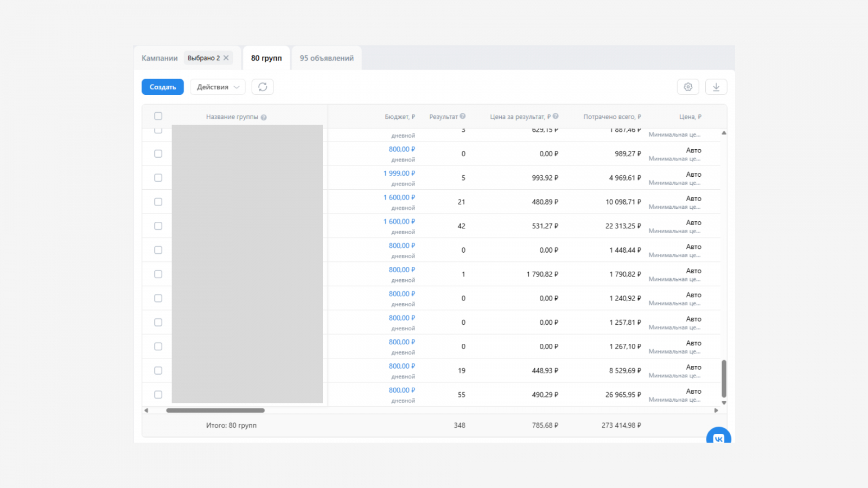Open the 95 объявлений tab
The width and height of the screenshot is (868, 488).
327,58
